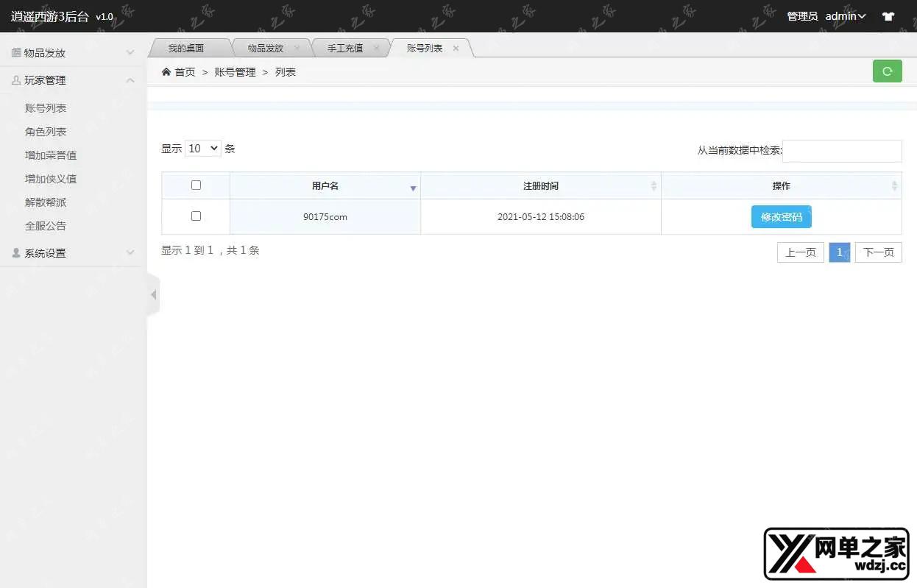Collapse the 玩家管理 menu section
The height and width of the screenshot is (588, 917).
[130, 80]
